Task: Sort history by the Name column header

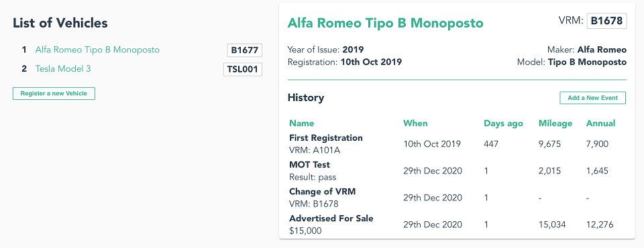Action: tap(301, 123)
